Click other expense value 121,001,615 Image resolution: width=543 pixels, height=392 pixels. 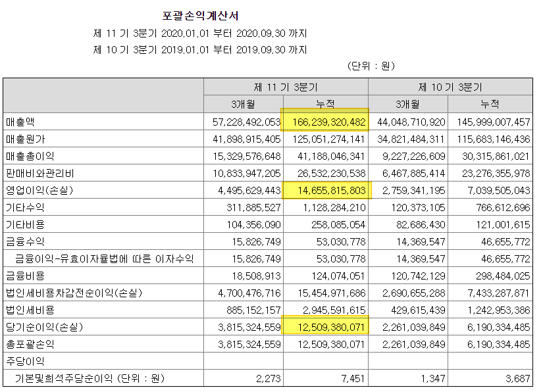[x=503, y=224]
